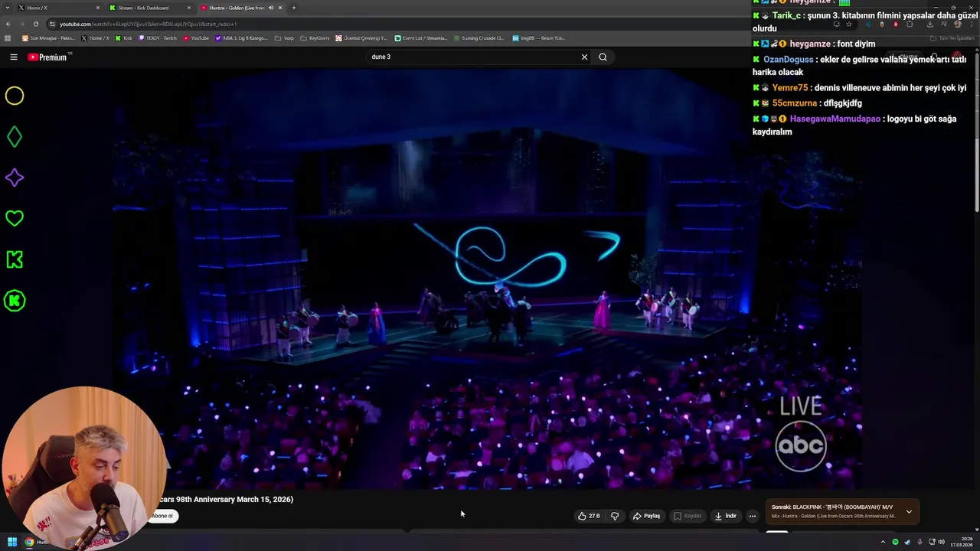This screenshot has width=980, height=551.
Task: Click the green diamond overlay icon
Action: click(15, 137)
